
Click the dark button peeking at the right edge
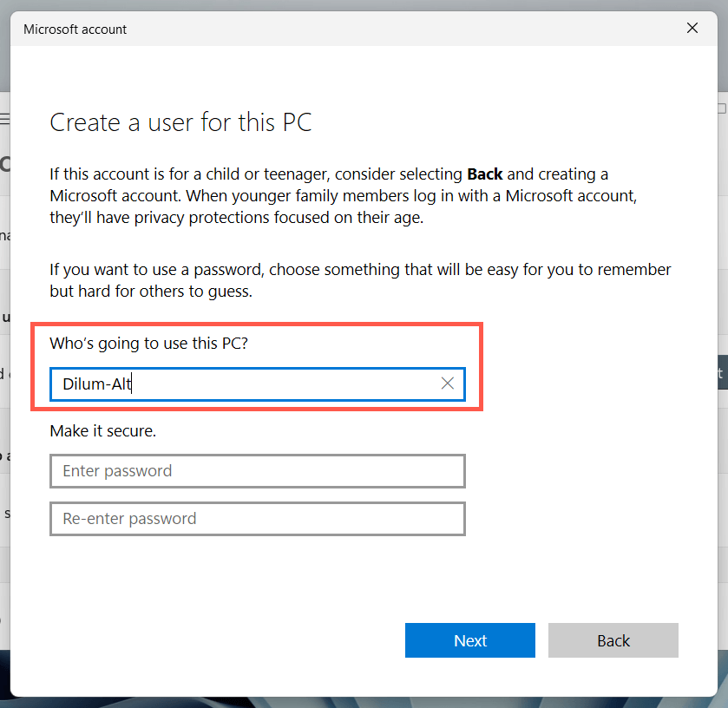[721, 372]
